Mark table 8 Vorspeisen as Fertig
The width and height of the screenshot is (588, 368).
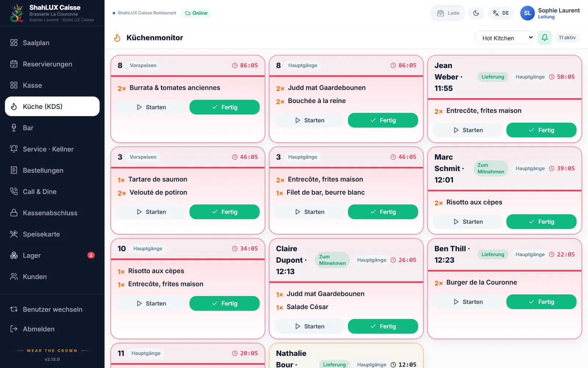tap(225, 107)
